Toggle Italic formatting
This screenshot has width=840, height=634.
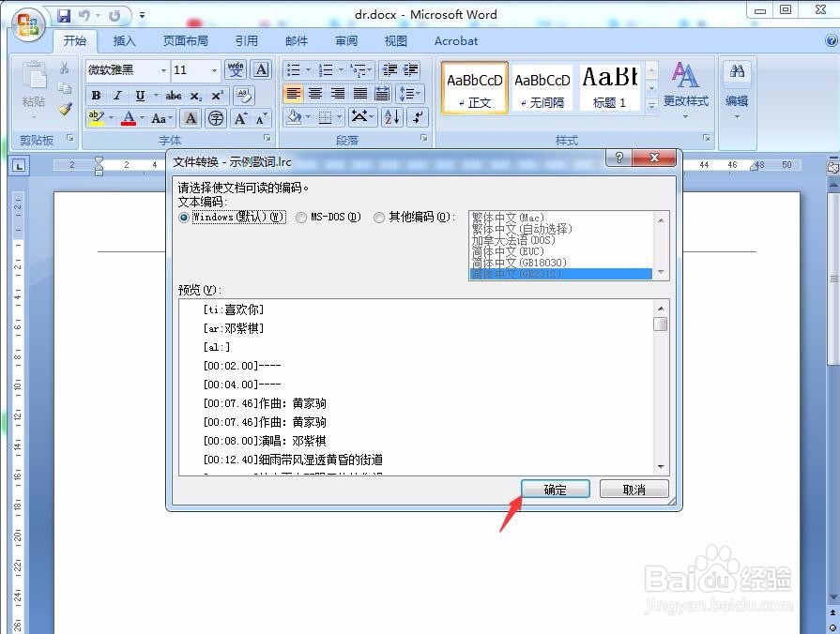pos(117,96)
